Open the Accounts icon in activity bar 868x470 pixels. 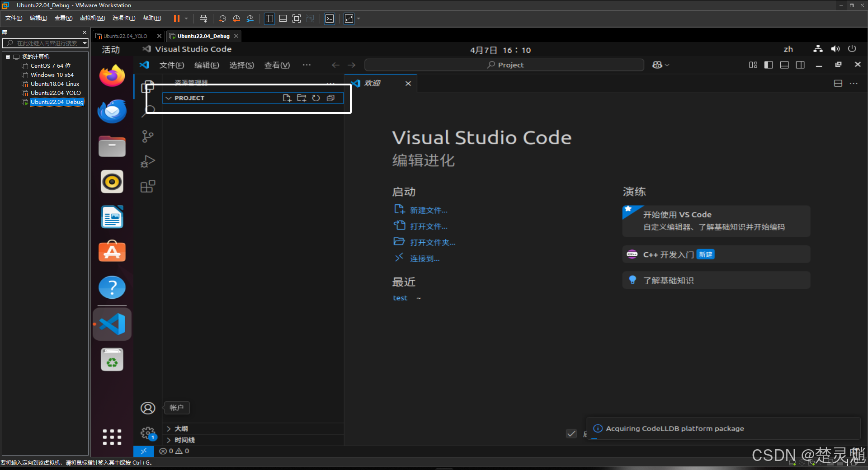pyautogui.click(x=148, y=408)
